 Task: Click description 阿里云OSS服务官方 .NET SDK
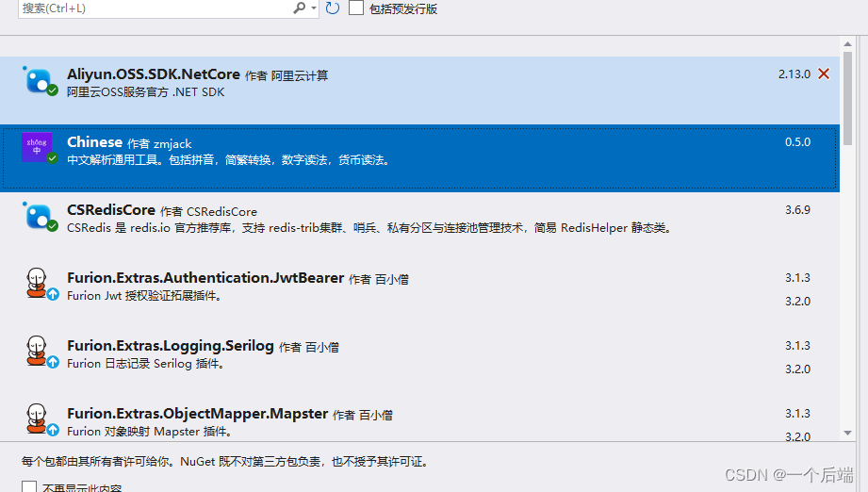click(x=145, y=92)
